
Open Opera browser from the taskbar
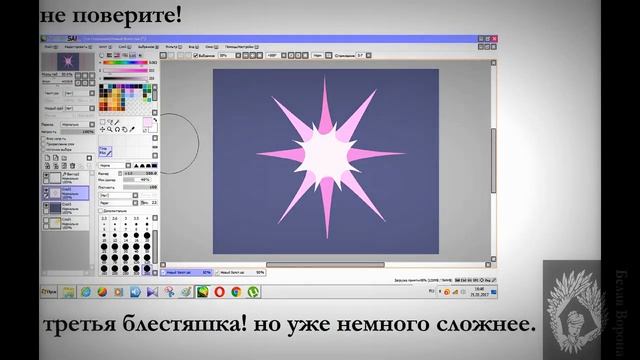[220, 292]
